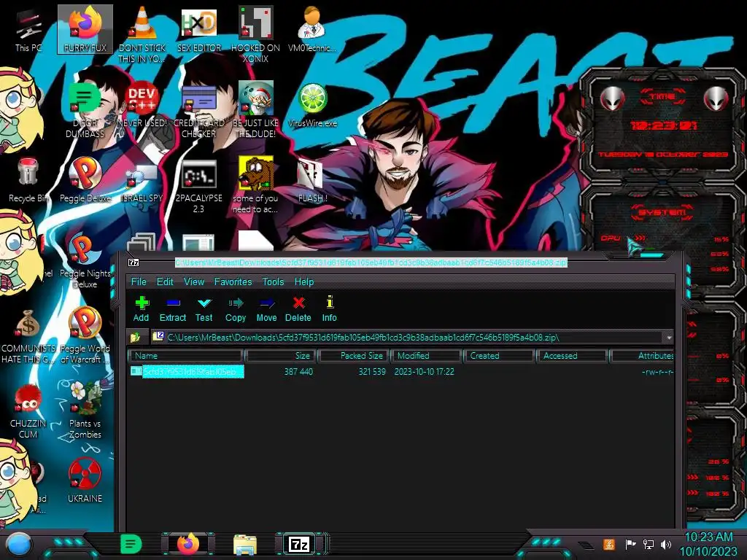Select the HxD SEX EDITOR desktop icon
Image resolution: width=747 pixels, height=560 pixels.
pyautogui.click(x=199, y=29)
